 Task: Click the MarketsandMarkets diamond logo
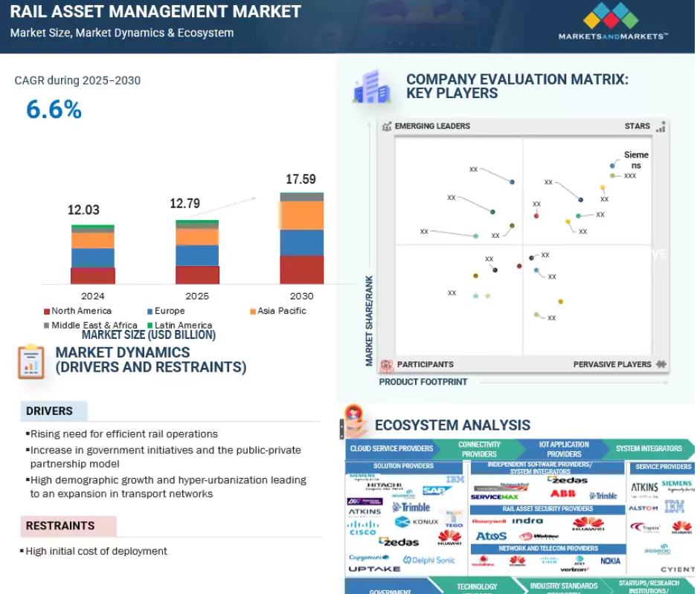coord(611,15)
